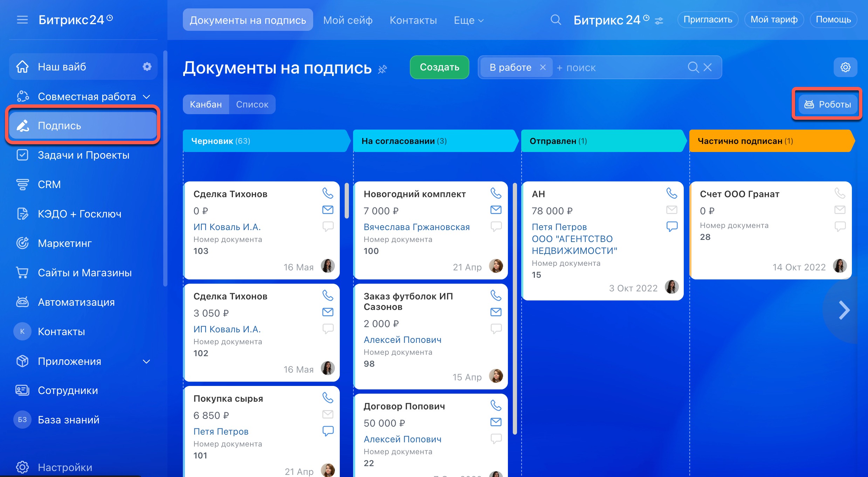Open КЭДО + Госключ section

(x=83, y=214)
